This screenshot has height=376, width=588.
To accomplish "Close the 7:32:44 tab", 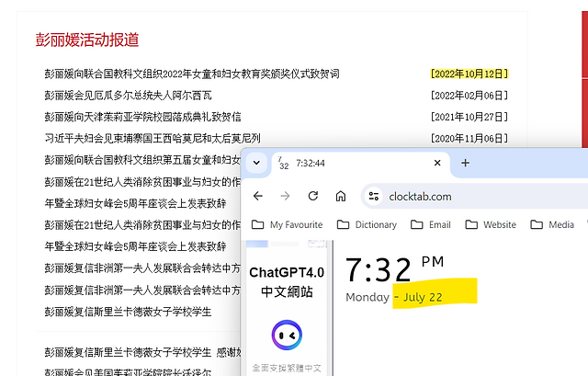I will click(437, 163).
